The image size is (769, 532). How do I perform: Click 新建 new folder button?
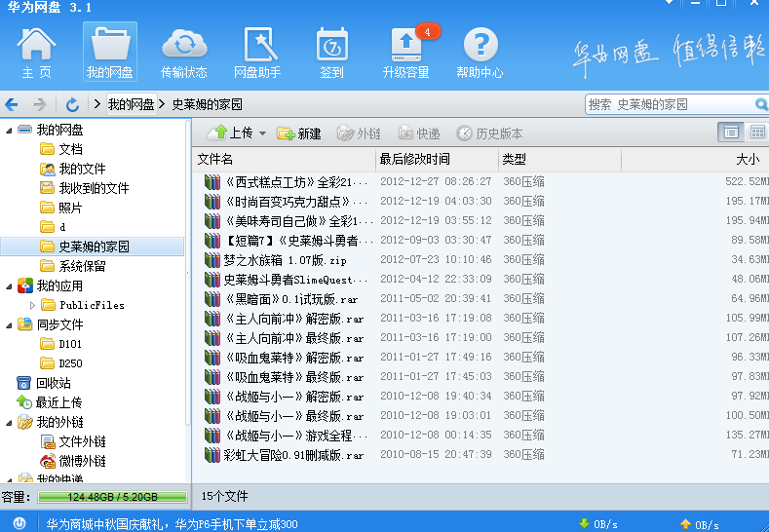click(x=299, y=133)
